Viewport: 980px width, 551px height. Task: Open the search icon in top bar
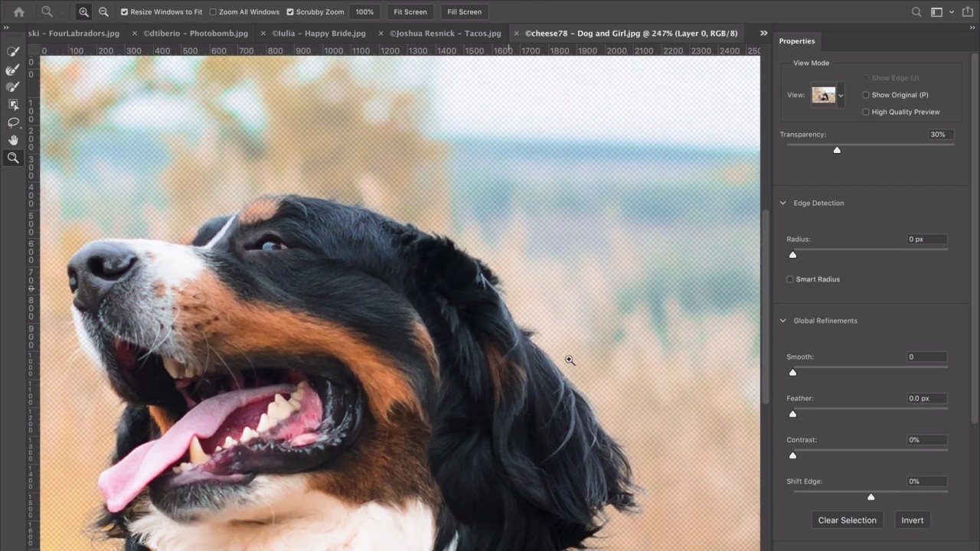[916, 12]
